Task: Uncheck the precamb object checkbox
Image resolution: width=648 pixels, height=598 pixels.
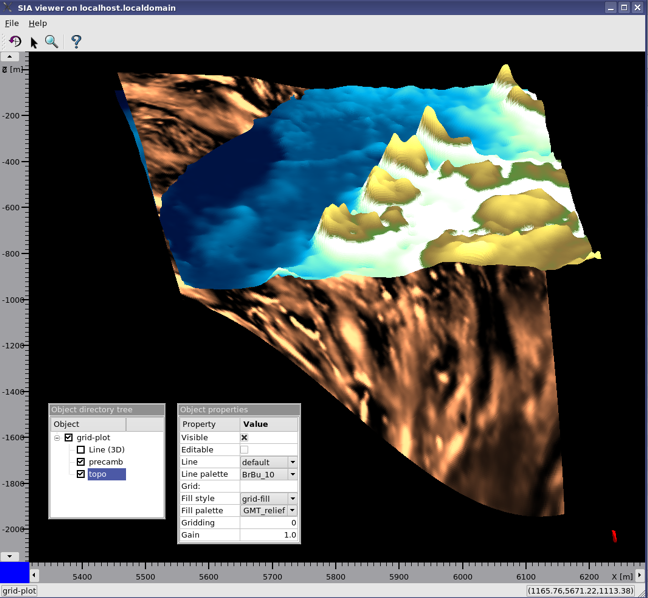Action: (x=81, y=462)
